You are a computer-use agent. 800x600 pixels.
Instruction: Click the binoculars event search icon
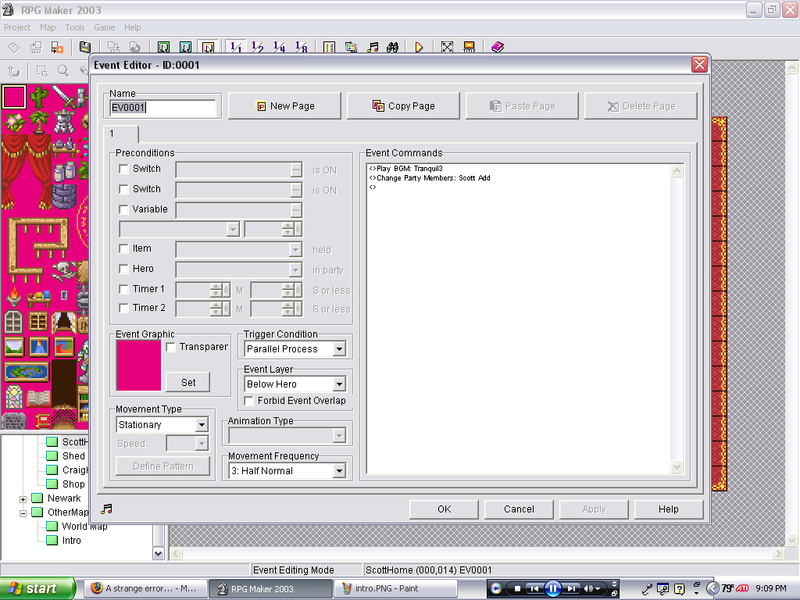(x=392, y=47)
